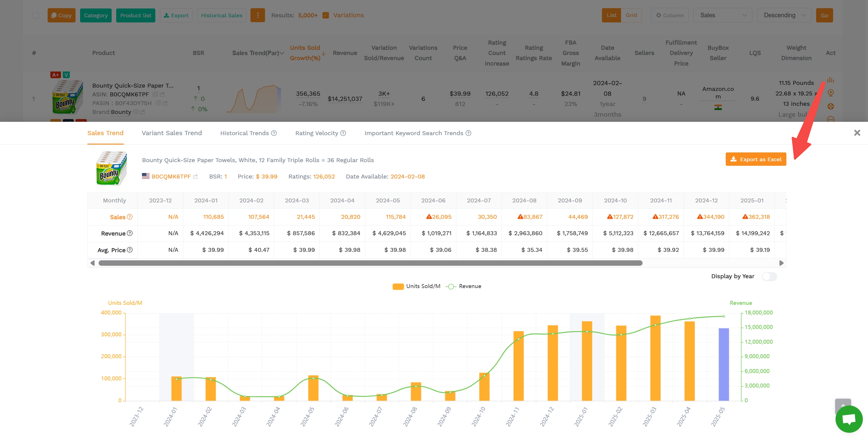Click the India flag under BuyBox seller
This screenshot has height=437, width=868.
718,107
